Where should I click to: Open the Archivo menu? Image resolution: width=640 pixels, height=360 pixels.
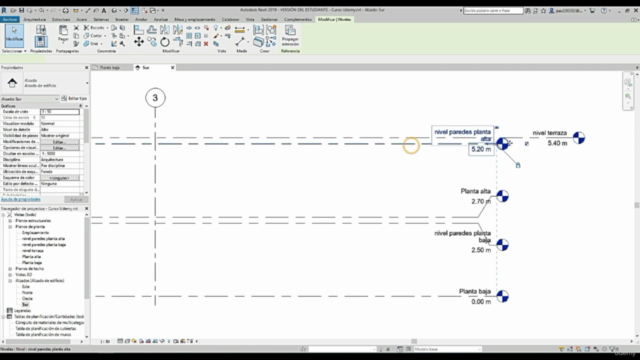10,19
